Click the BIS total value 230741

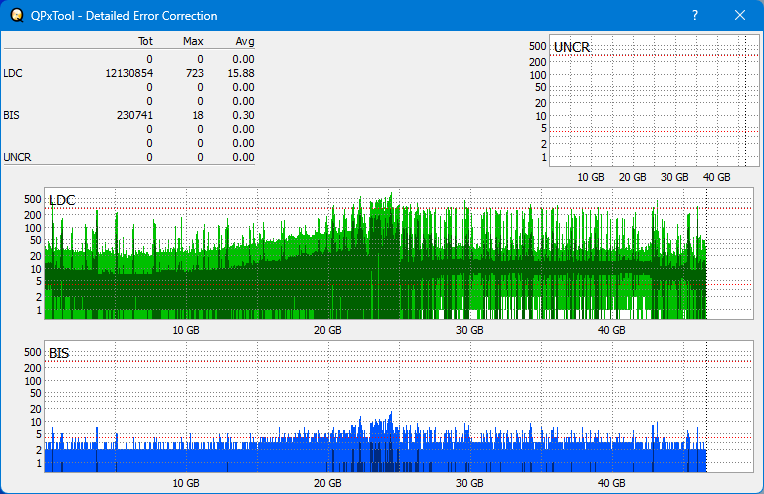click(134, 115)
